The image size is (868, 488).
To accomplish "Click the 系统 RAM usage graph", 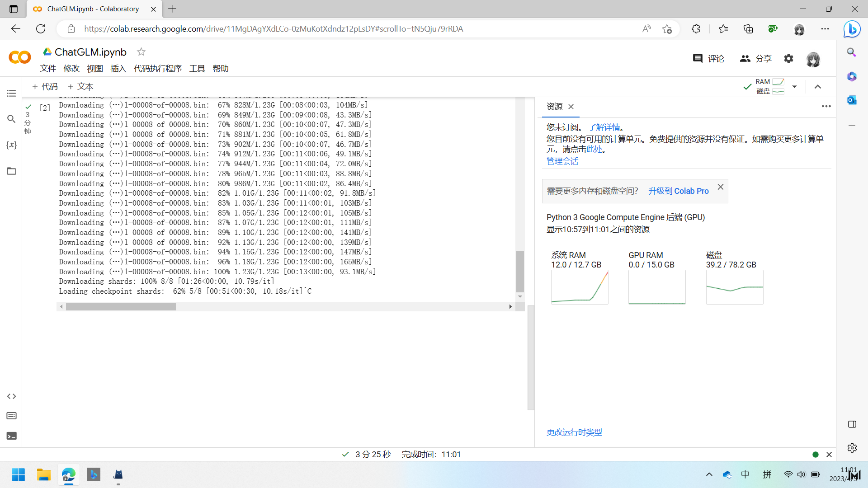I will pos(580,287).
